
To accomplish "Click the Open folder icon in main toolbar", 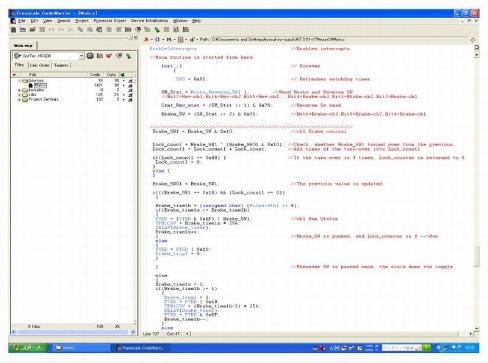I will [23, 30].
